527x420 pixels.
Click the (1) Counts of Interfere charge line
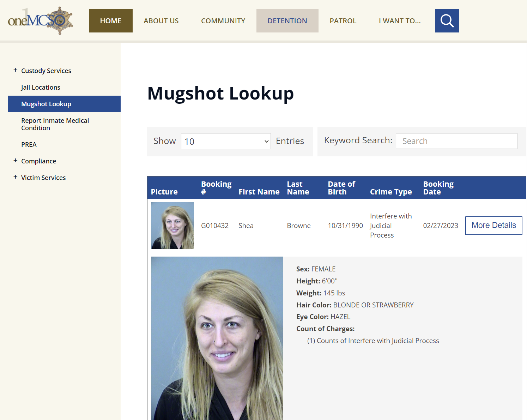point(373,341)
